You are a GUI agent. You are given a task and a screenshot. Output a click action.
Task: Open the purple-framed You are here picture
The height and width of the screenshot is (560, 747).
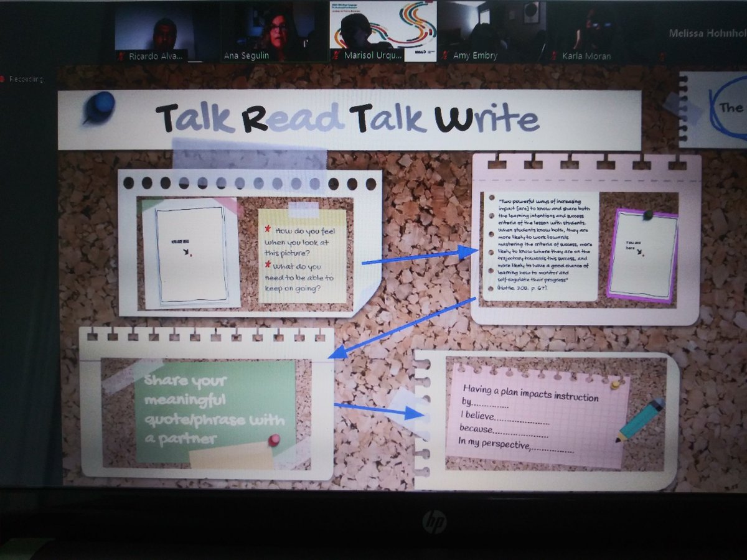[x=642, y=254]
